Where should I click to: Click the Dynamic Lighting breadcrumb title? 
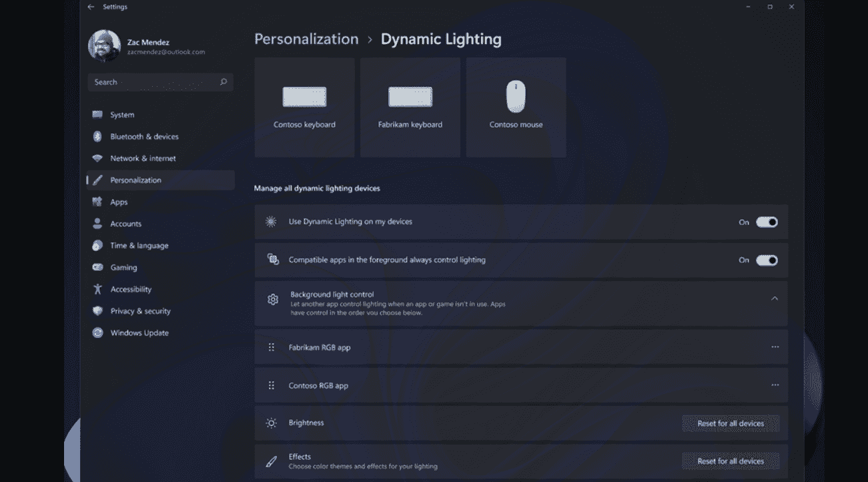441,39
